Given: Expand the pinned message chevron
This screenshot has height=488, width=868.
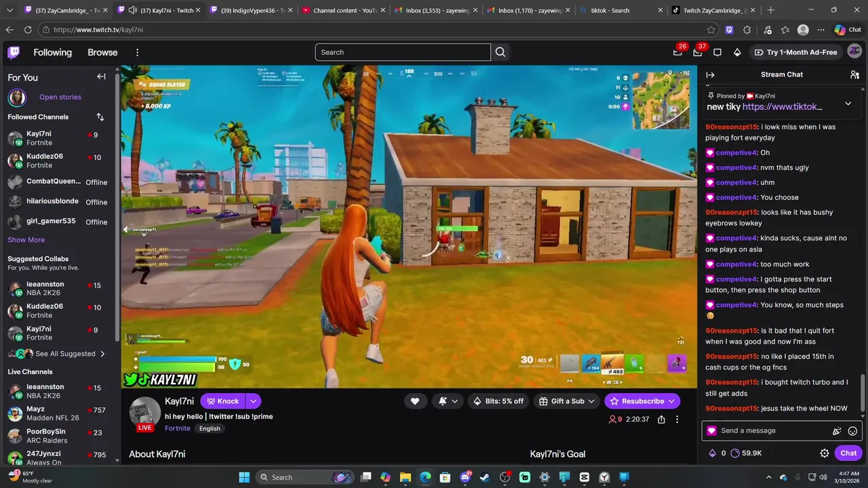Looking at the screenshot, I should pyautogui.click(x=848, y=104).
